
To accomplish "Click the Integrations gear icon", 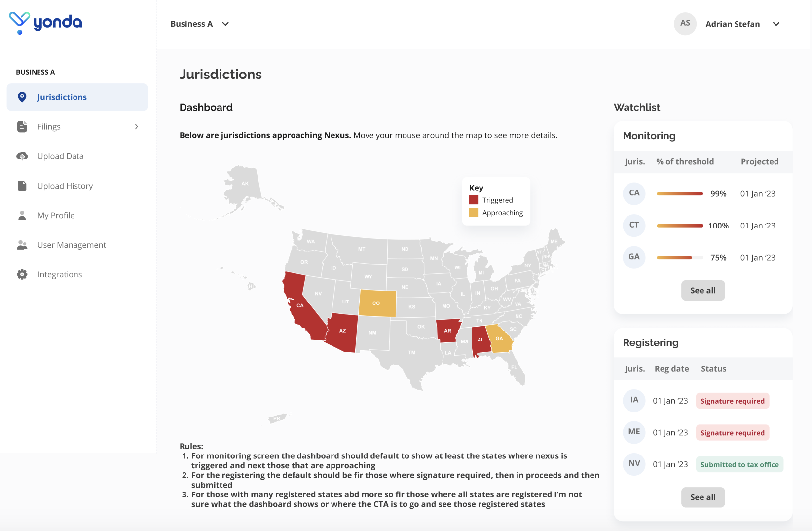I will point(22,275).
